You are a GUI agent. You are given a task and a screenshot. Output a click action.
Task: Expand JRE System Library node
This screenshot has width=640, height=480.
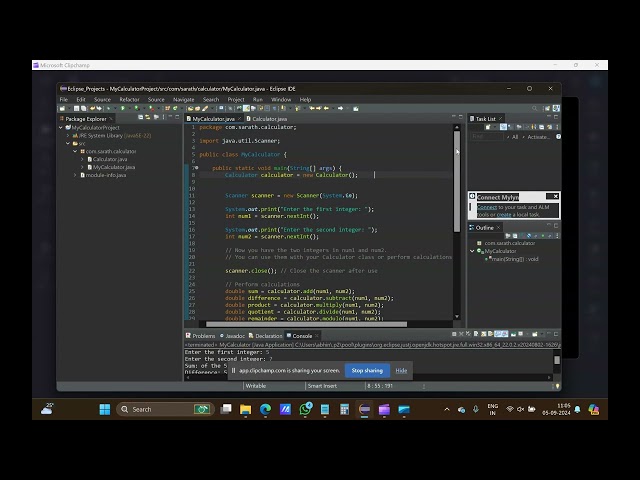(68, 136)
